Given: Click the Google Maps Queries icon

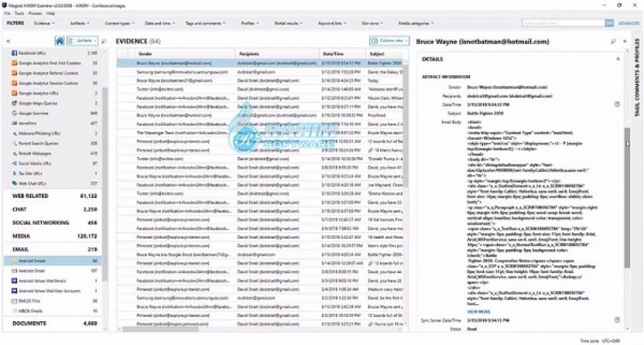Looking at the screenshot, I should (x=15, y=103).
